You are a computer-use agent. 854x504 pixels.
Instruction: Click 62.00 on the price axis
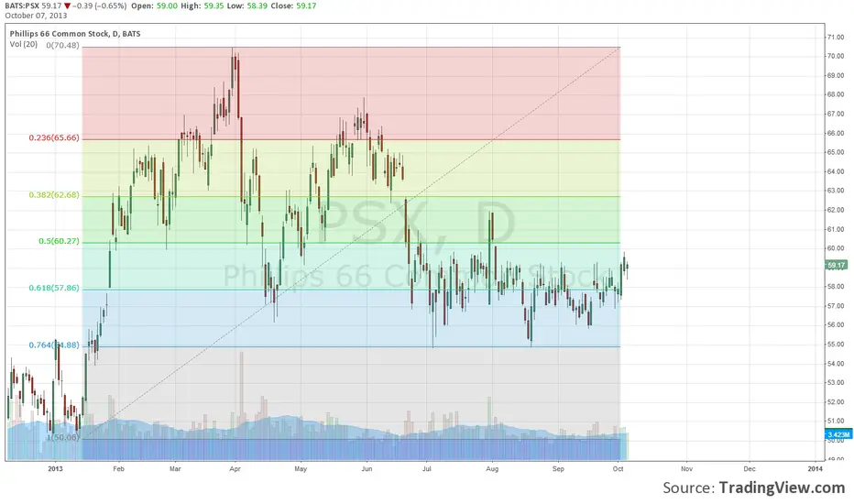[x=836, y=211]
